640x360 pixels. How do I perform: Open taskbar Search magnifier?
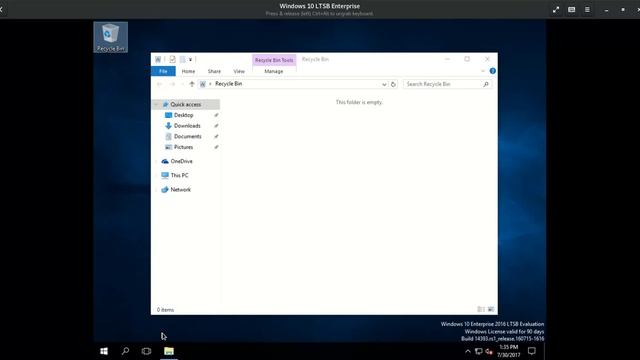pos(125,351)
